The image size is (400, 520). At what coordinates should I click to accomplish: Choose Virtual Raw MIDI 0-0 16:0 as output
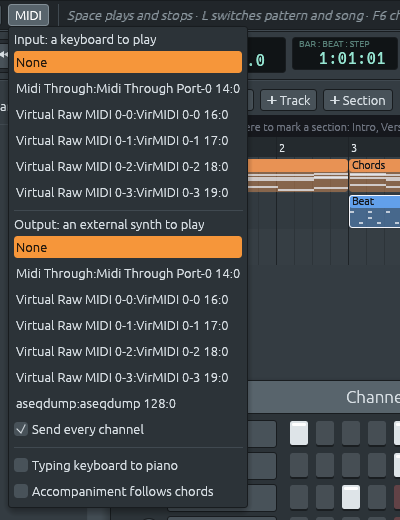coord(128,300)
